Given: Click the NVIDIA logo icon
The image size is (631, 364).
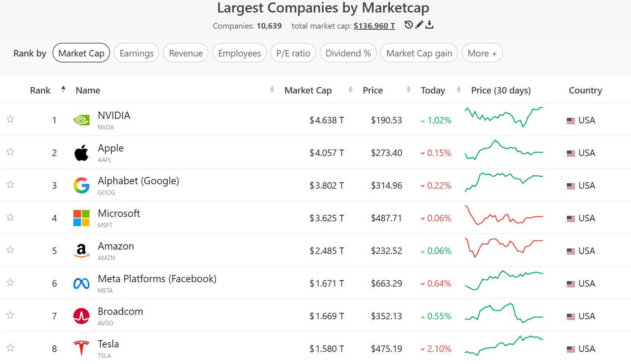Looking at the screenshot, I should coord(81,120).
